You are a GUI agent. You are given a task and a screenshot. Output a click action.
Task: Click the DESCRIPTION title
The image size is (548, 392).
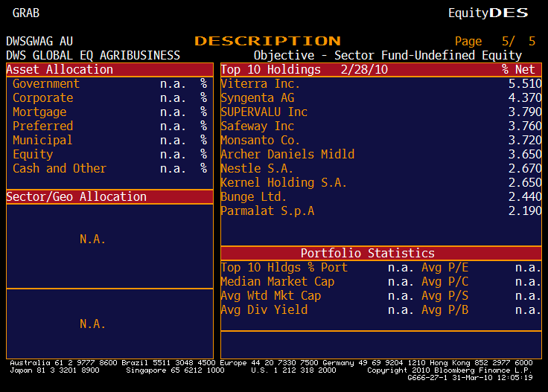pos(267,41)
